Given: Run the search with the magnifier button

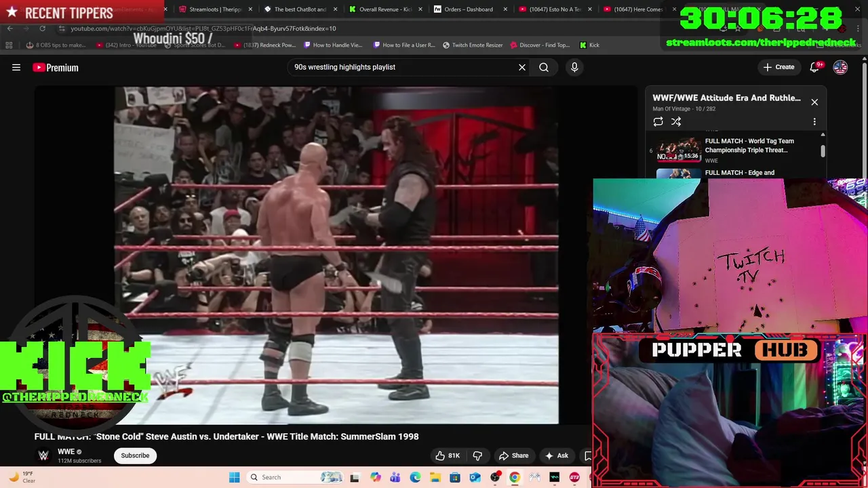Looking at the screenshot, I should pos(544,67).
